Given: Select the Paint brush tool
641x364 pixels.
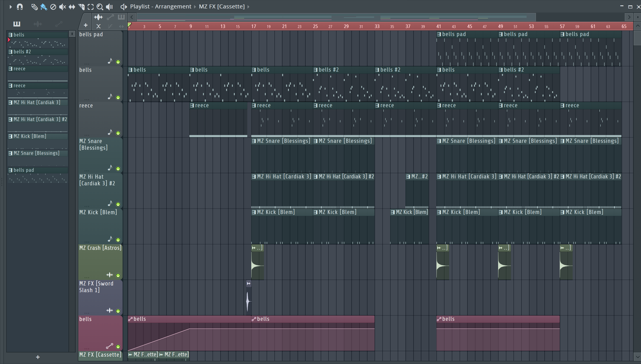Looking at the screenshot, I should point(44,7).
